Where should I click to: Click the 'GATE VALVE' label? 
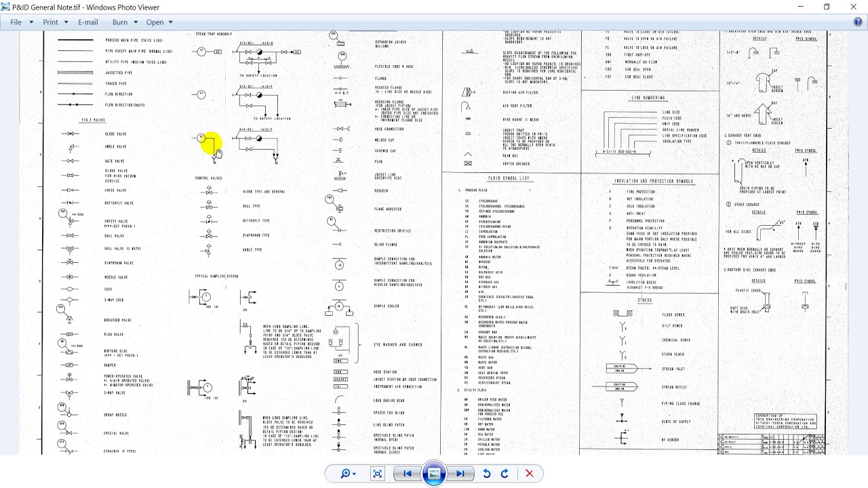coord(115,161)
